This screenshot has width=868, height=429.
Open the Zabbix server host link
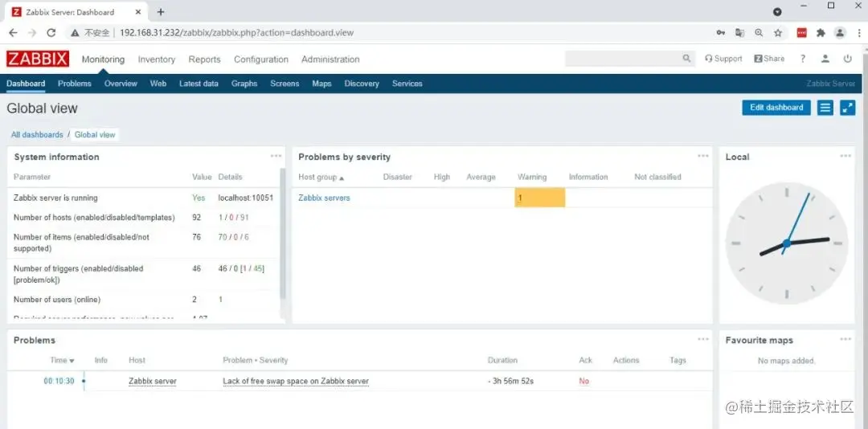(x=152, y=381)
